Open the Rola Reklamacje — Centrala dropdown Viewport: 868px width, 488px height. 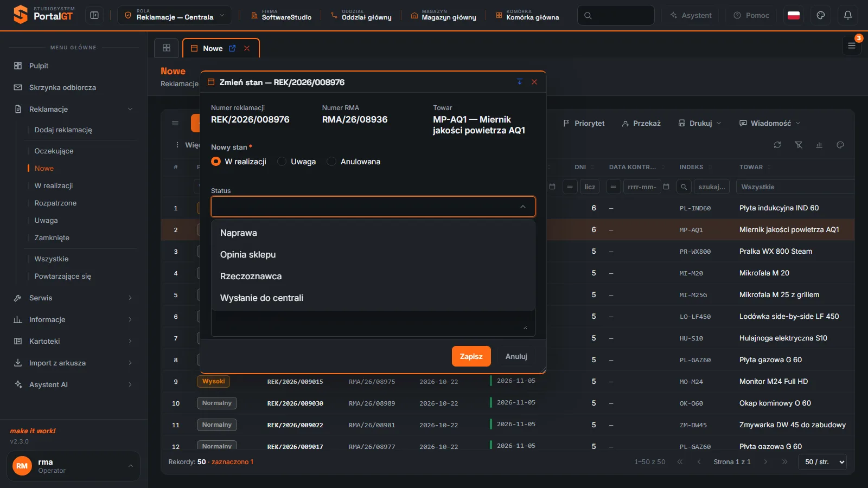click(175, 15)
